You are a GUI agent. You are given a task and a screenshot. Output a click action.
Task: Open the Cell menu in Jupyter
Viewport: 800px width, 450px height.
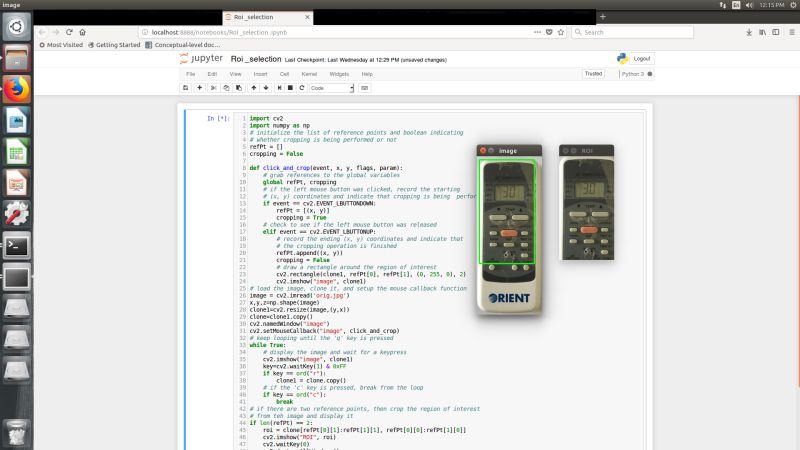click(x=284, y=74)
